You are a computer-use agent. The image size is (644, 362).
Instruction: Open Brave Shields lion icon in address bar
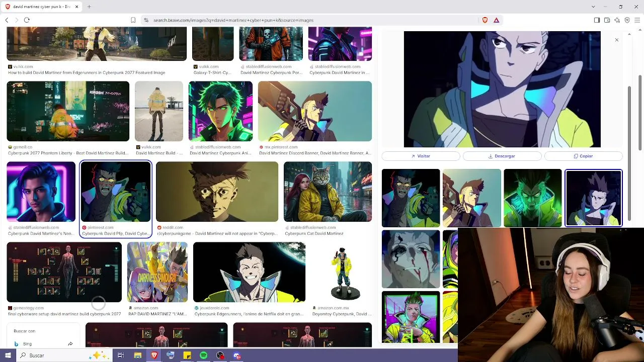pyautogui.click(x=485, y=20)
